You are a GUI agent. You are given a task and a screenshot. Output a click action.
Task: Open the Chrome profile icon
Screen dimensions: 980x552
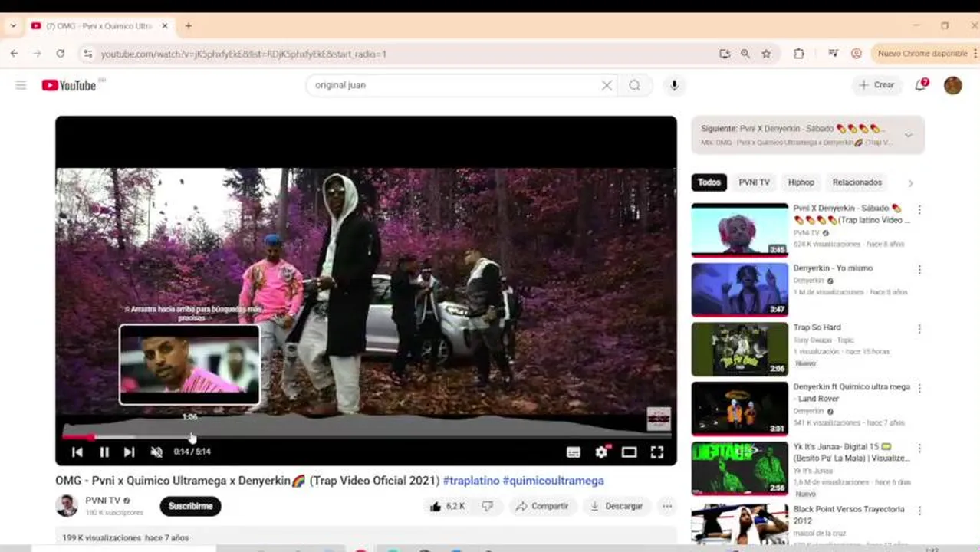pyautogui.click(x=857, y=54)
